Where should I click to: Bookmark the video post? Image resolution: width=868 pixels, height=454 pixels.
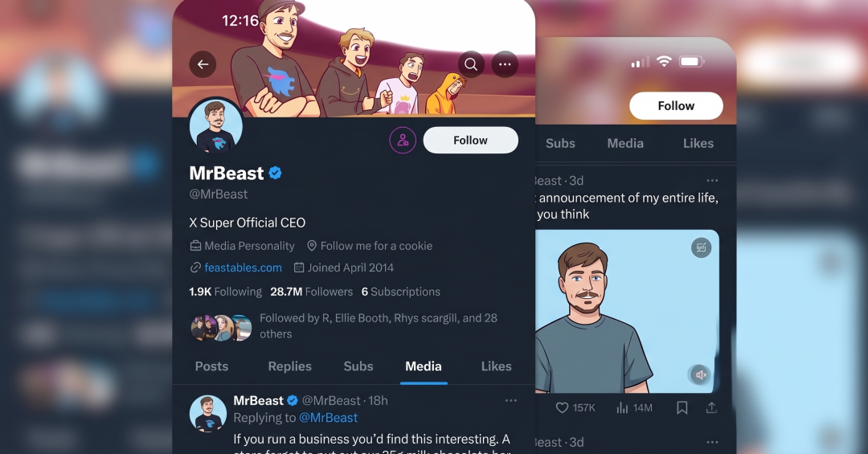[682, 408]
